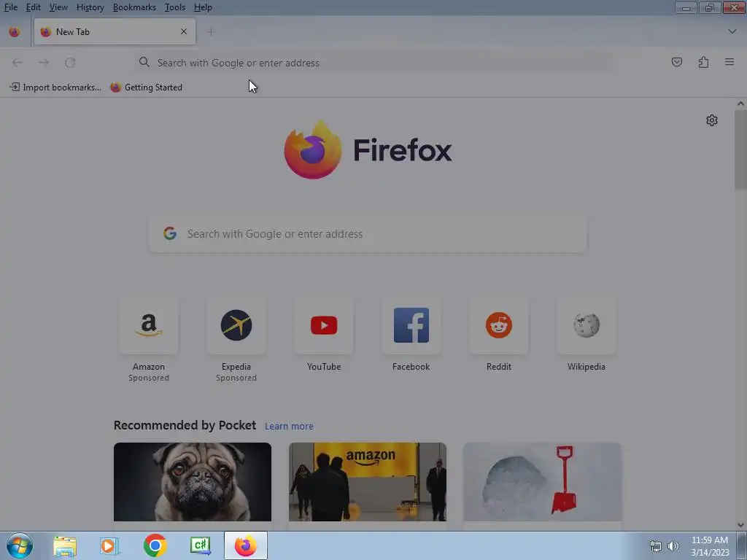
Task: Close the New Tab tab
Action: [x=184, y=31]
